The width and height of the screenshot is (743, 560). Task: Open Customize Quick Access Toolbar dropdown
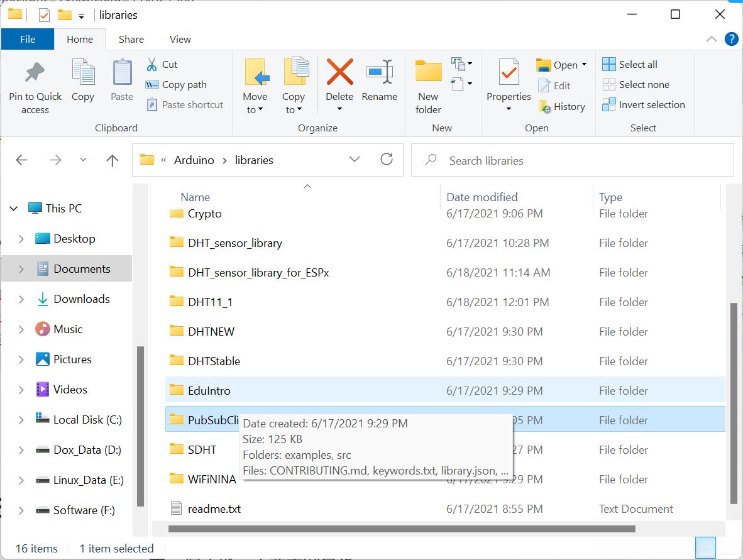(82, 16)
